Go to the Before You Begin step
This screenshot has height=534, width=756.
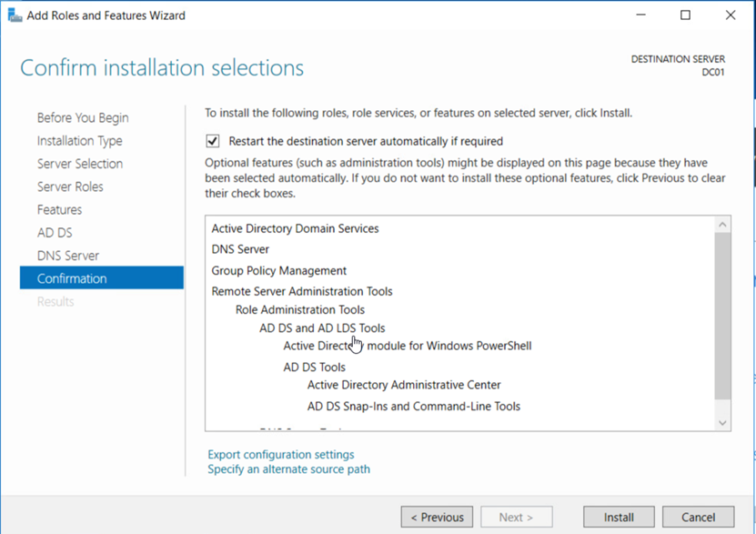(x=83, y=117)
